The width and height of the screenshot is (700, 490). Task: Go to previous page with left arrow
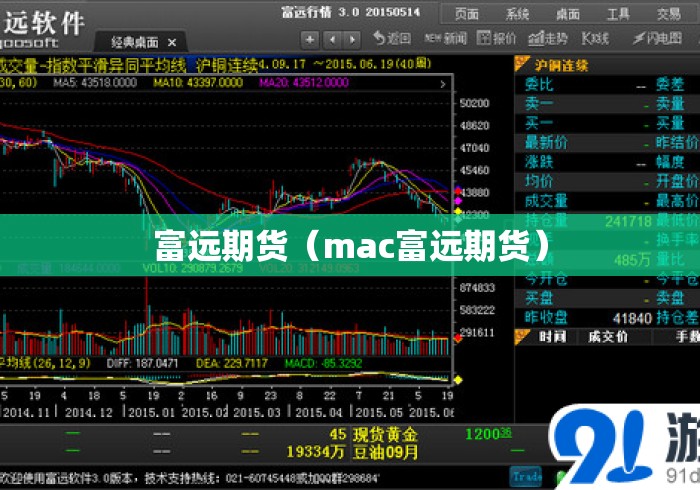coord(332,40)
